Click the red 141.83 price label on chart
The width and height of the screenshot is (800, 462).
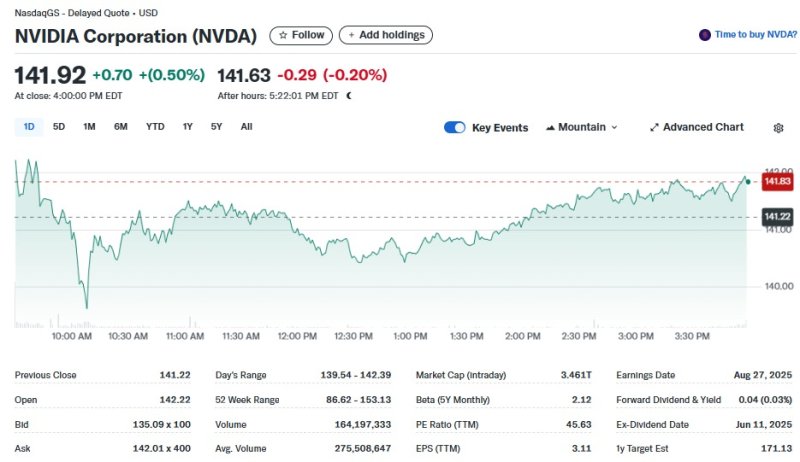[777, 182]
